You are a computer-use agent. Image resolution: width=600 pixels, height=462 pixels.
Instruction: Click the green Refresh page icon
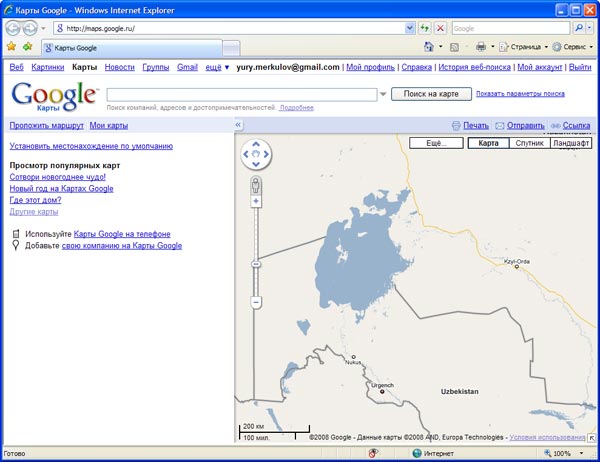click(424, 28)
